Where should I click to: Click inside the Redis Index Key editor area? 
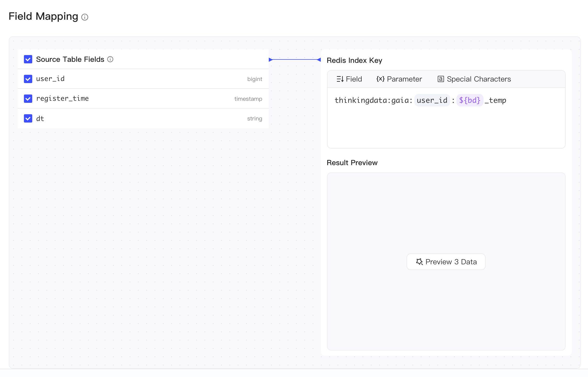tap(446, 118)
